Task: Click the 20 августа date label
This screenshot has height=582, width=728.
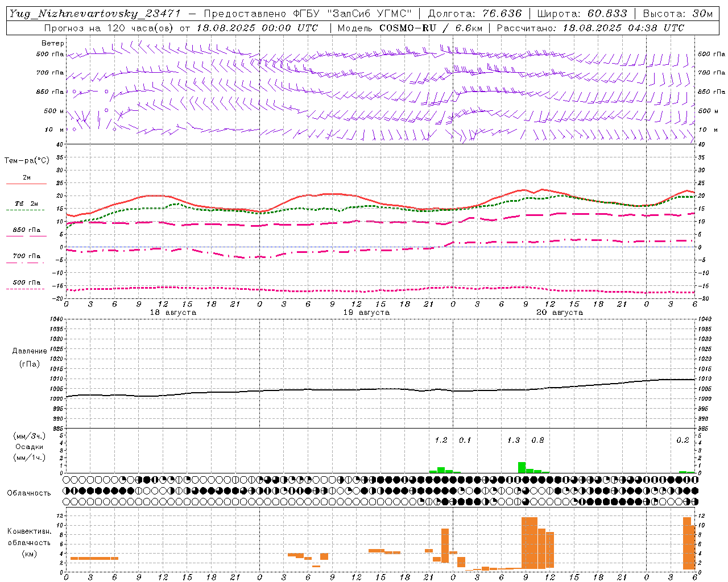Action: [x=560, y=313]
